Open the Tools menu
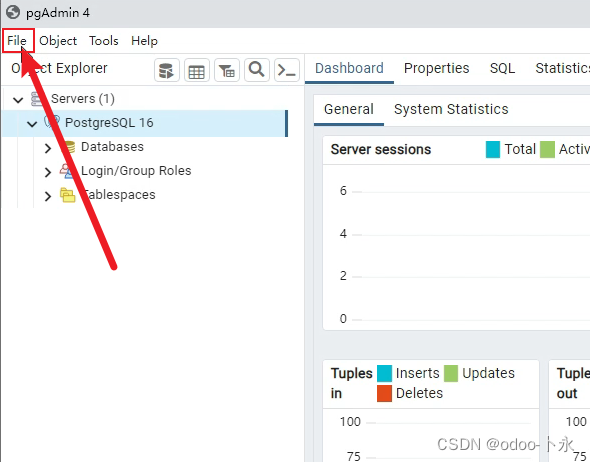This screenshot has height=462, width=590. pyautogui.click(x=104, y=41)
